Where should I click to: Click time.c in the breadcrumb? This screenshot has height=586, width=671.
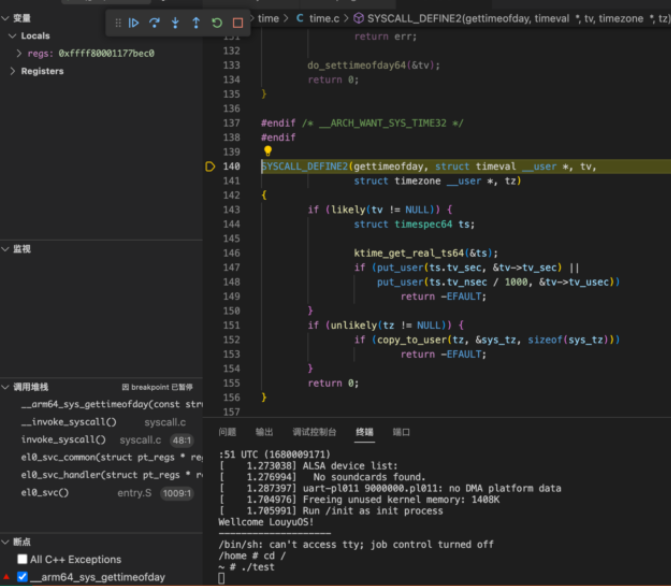[324, 18]
